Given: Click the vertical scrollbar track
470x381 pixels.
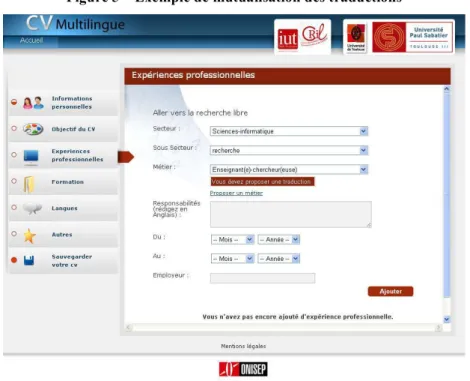Looking at the screenshot, I should [447, 204].
